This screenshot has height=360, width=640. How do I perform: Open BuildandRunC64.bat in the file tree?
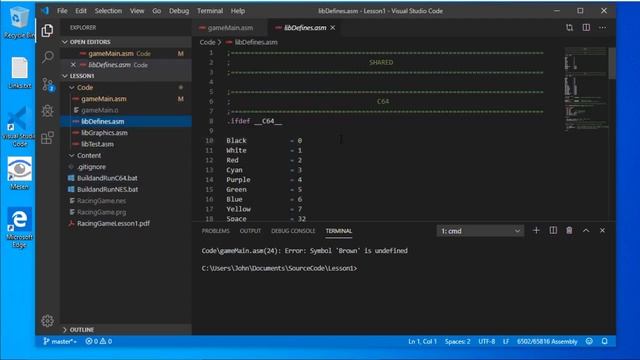click(x=126, y=178)
